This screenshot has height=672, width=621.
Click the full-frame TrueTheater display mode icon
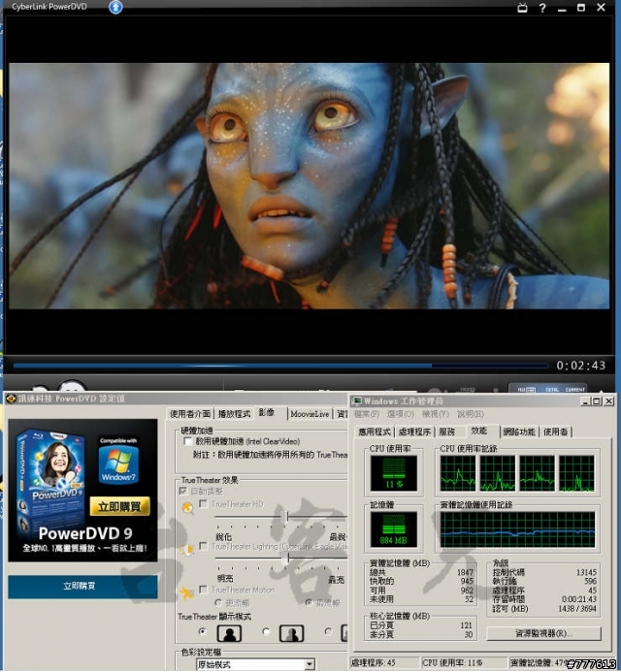tap(229, 633)
